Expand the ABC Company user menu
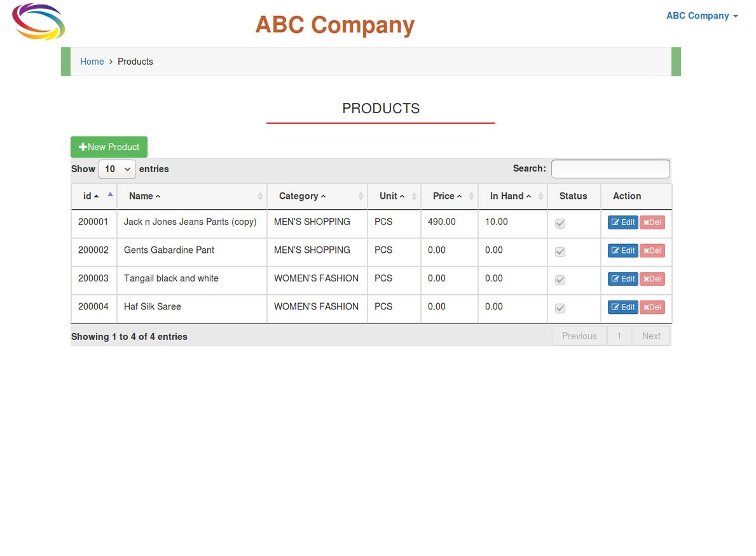This screenshot has width=756, height=556. tap(701, 16)
